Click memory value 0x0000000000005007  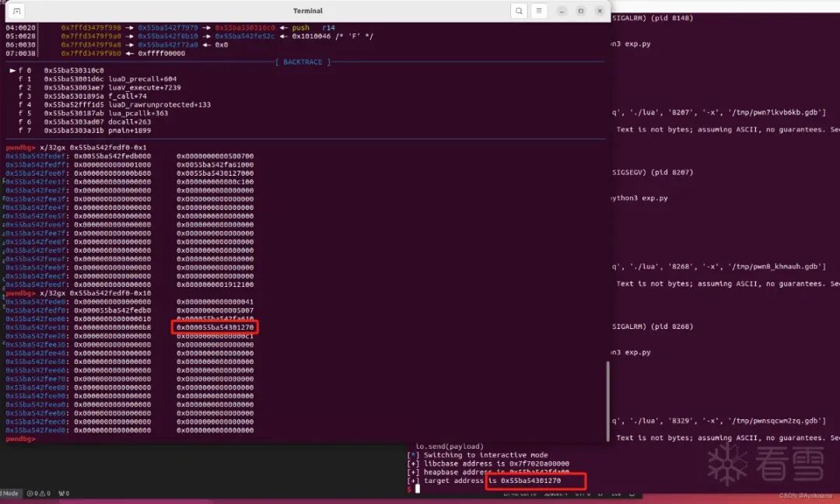215,310
